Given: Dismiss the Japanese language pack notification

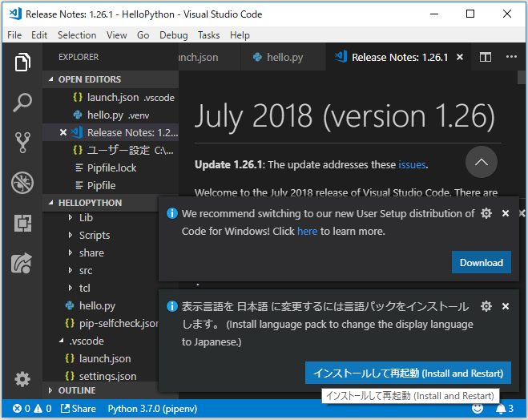Looking at the screenshot, I should [505, 306].
